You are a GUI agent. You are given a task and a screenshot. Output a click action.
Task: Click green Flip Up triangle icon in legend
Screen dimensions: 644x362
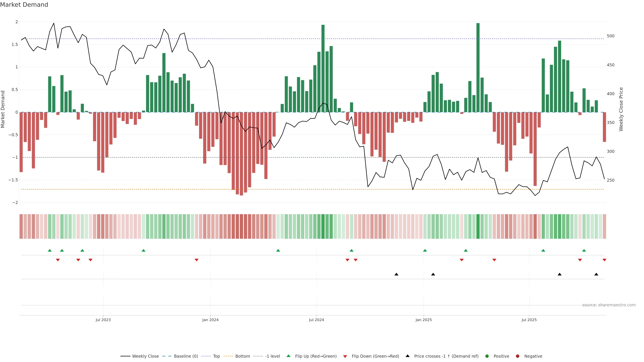click(x=288, y=356)
